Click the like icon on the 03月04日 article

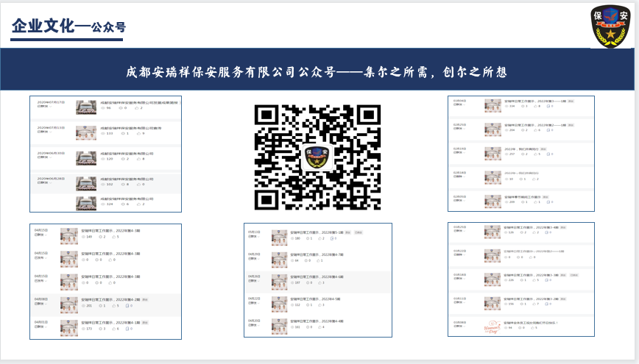tap(535, 106)
